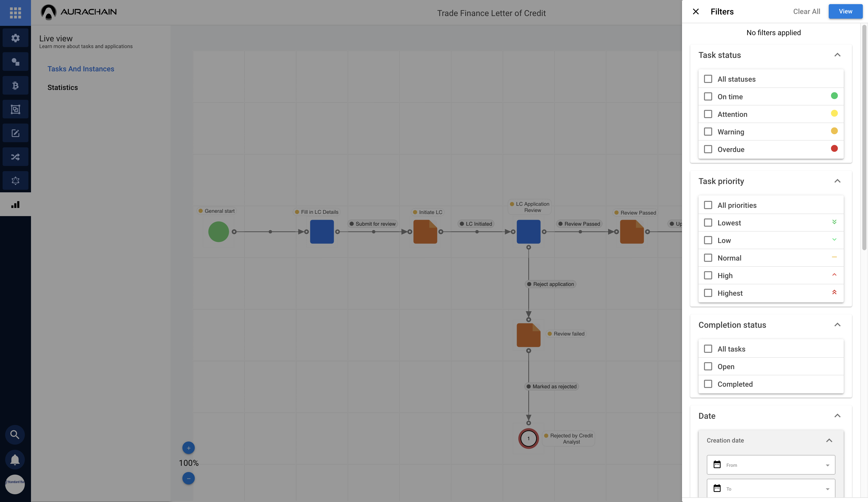
Task: Check the Overdue status checkbox
Action: click(708, 149)
